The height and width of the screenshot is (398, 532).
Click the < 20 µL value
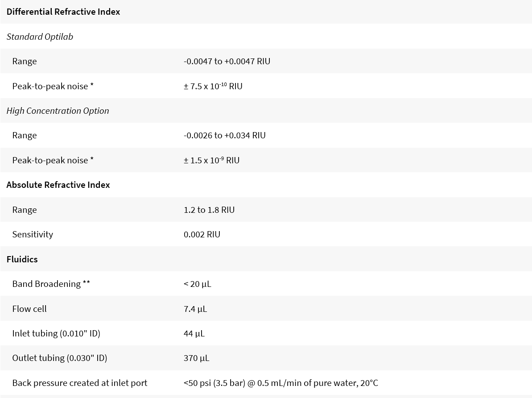(197, 284)
